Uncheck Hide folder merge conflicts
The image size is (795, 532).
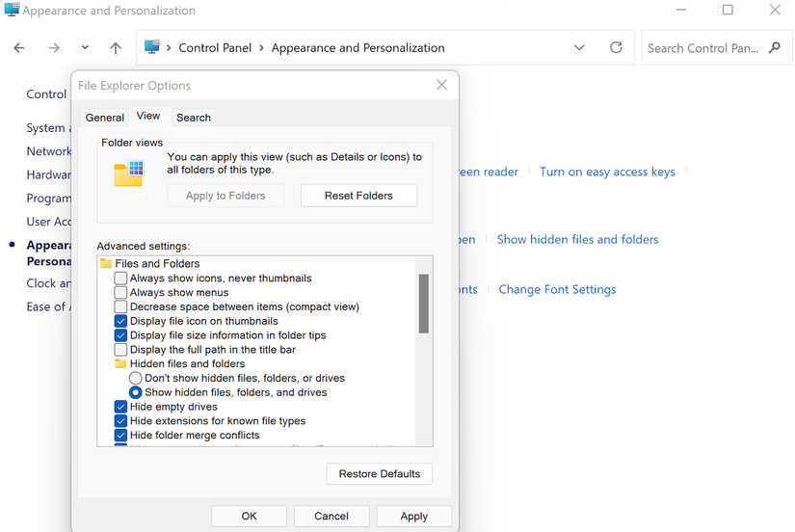pos(120,435)
